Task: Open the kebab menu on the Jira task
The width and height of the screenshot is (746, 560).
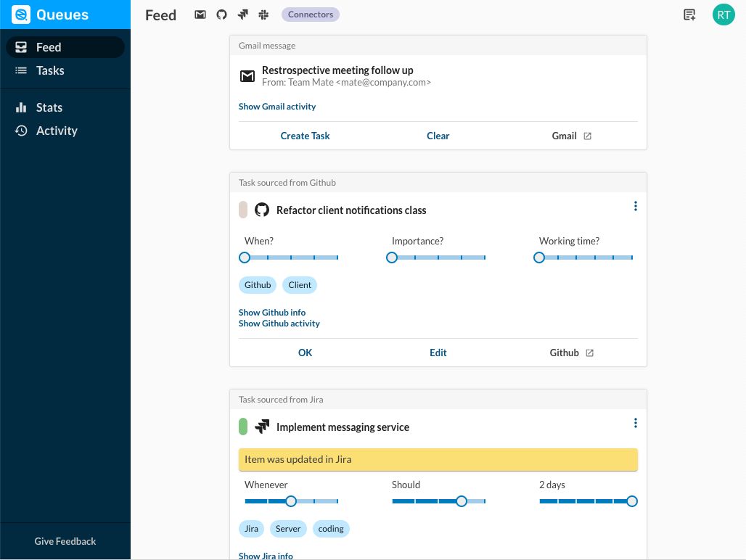Action: [x=636, y=423]
